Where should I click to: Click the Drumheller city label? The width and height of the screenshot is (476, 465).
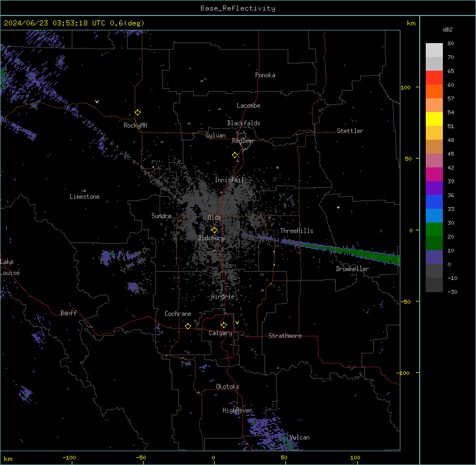[352, 269]
